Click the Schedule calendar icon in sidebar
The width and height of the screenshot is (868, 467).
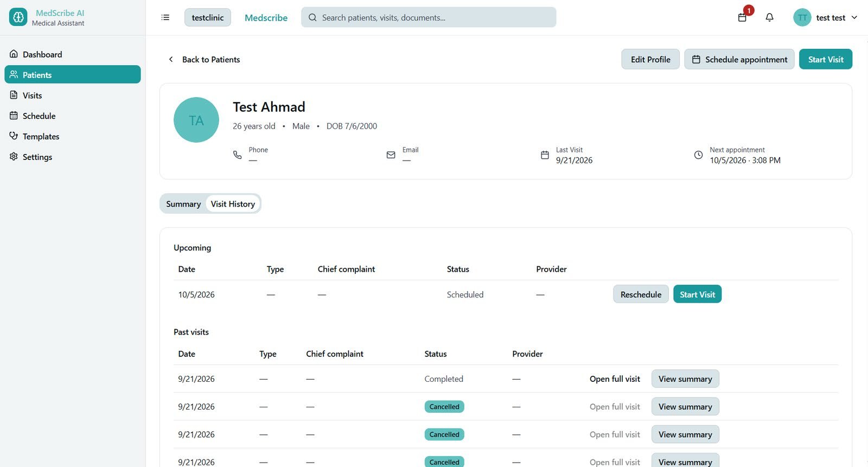click(14, 116)
